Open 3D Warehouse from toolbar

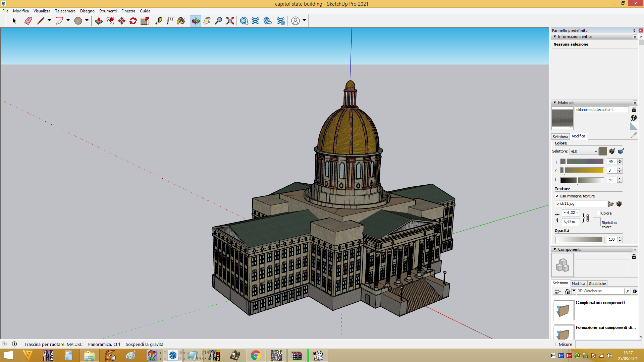tap(244, 21)
